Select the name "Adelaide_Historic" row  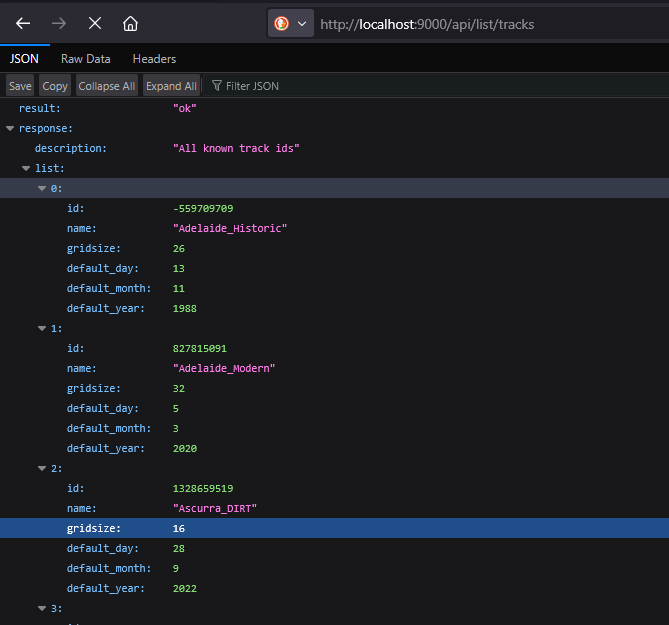(x=334, y=228)
